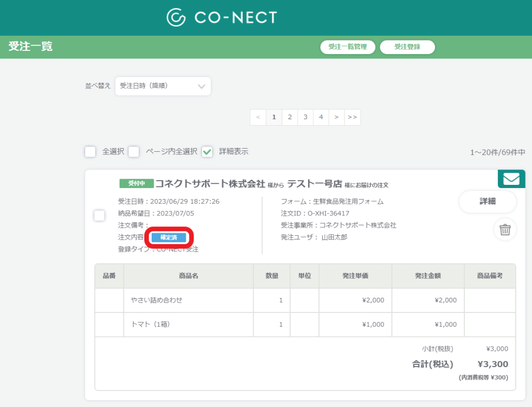Click the 数量 column header
The width and height of the screenshot is (532, 407).
[272, 276]
